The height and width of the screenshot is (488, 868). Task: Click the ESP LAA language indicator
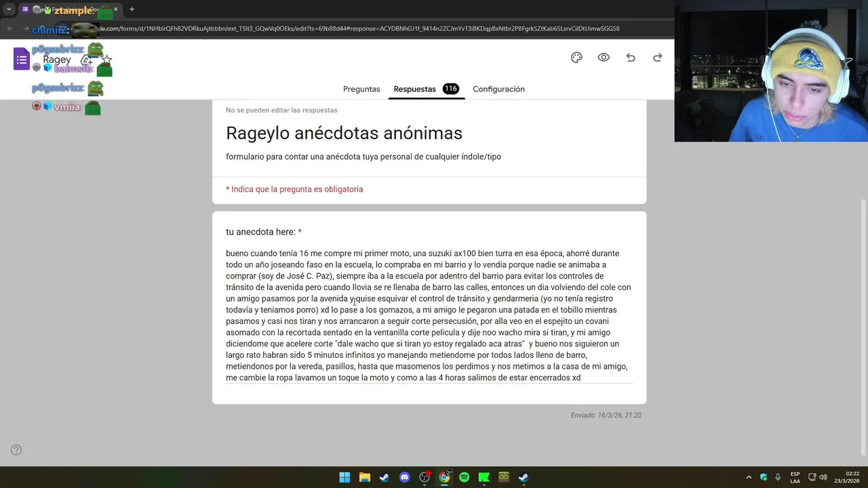coord(795,477)
